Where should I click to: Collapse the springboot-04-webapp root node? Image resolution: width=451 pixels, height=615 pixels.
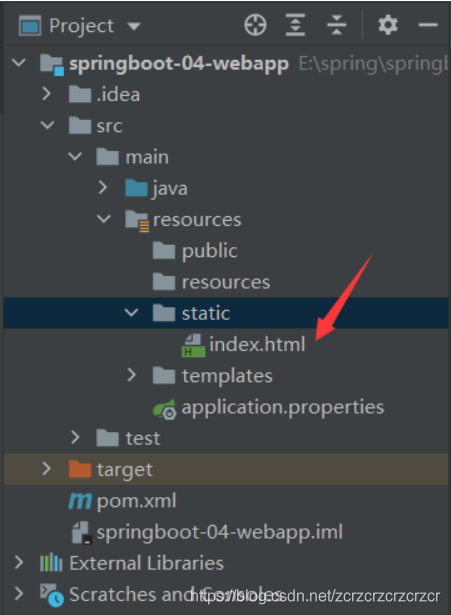click(19, 62)
